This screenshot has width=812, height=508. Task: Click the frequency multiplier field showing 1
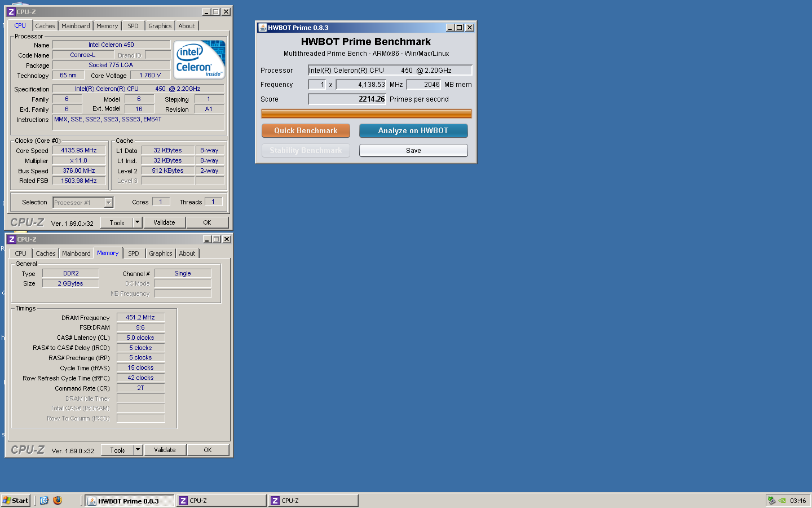point(317,85)
